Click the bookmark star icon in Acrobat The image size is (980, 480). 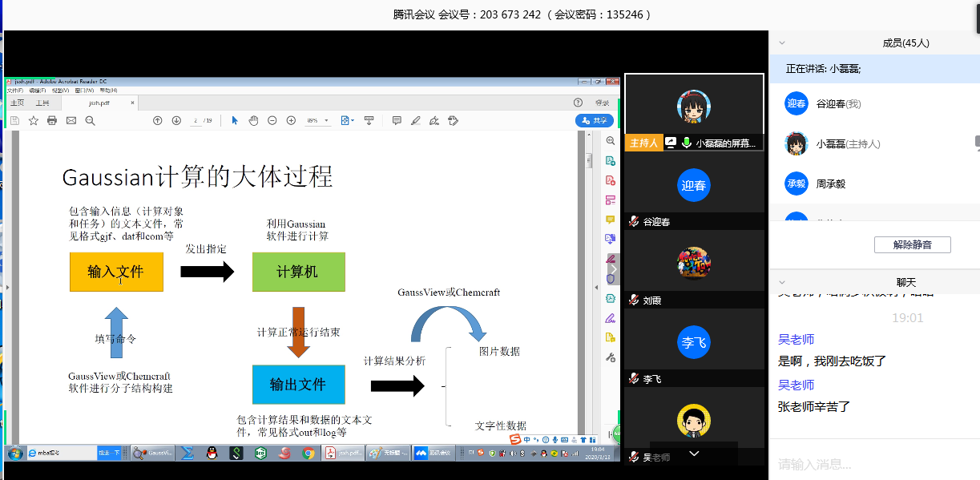coord(34,120)
